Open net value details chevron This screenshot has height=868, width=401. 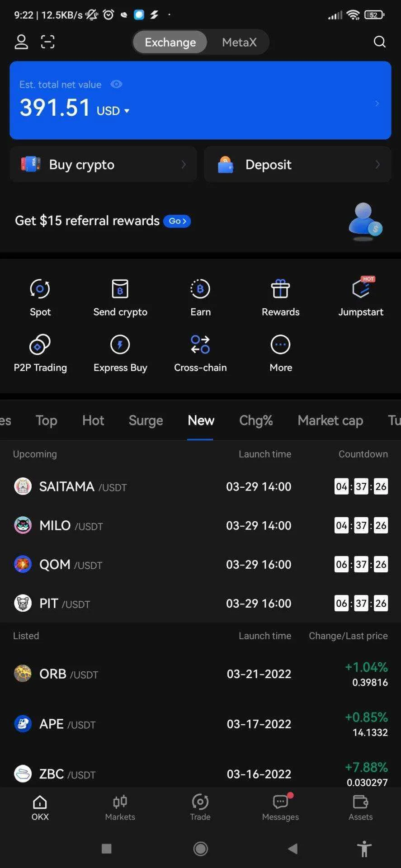(377, 104)
